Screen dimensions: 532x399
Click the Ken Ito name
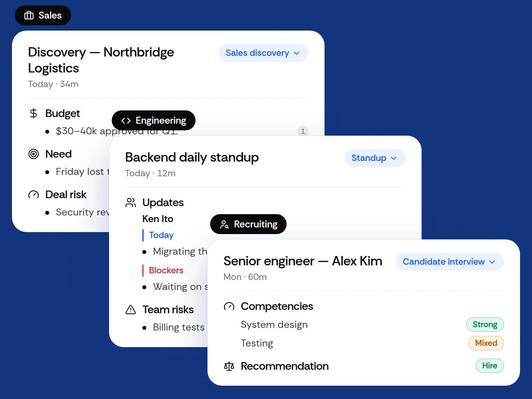coord(158,219)
